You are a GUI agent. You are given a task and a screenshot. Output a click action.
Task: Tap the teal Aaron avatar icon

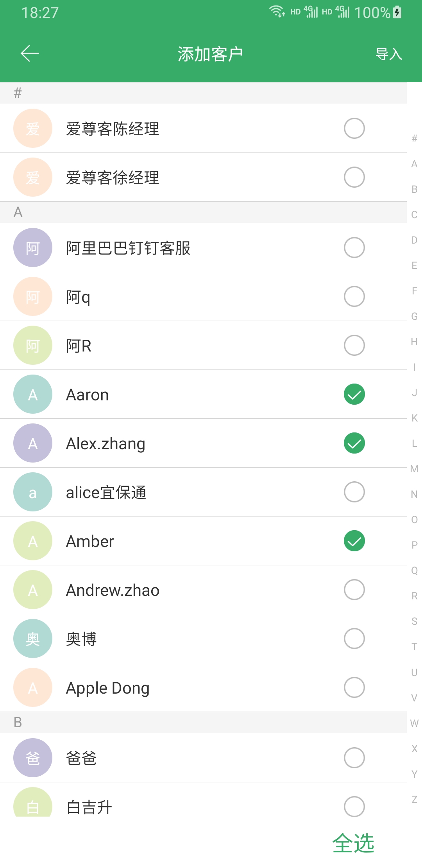point(33,394)
